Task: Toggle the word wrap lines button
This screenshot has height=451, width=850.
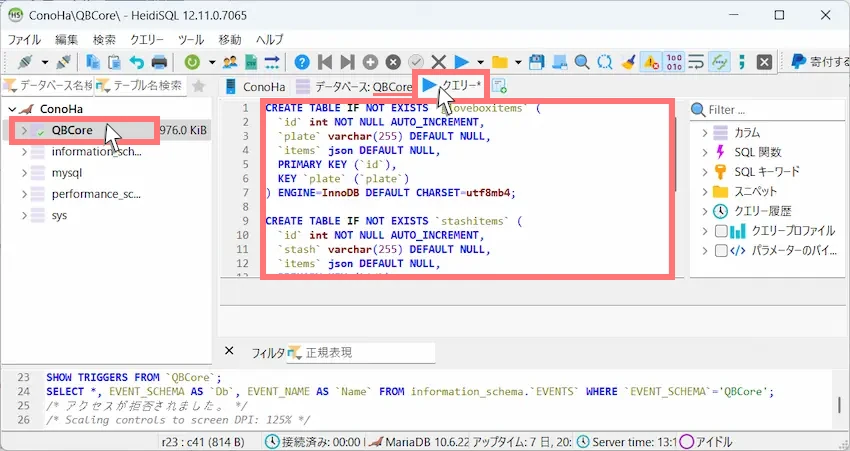Action: tap(696, 62)
